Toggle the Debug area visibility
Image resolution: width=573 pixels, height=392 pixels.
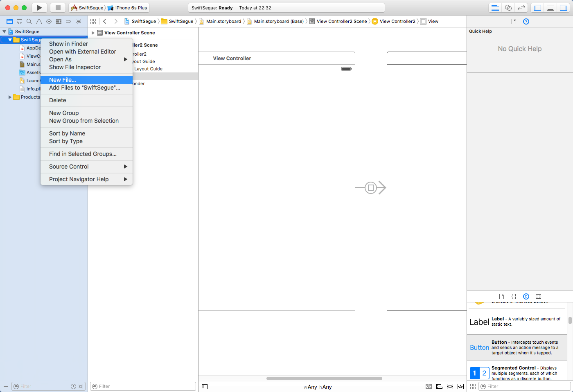tap(550, 8)
